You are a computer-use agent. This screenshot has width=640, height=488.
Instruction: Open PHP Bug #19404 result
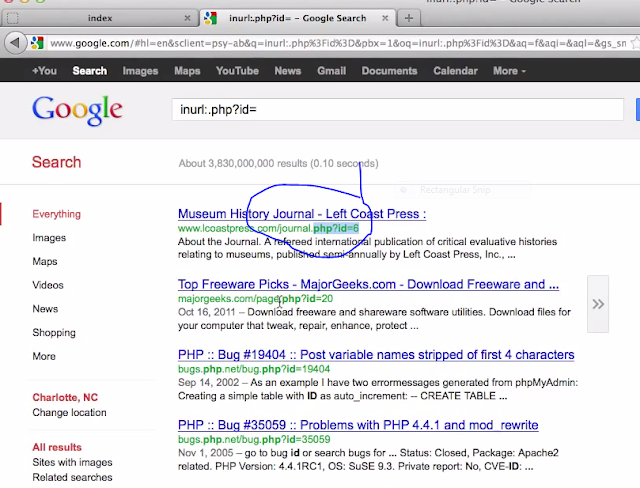click(376, 355)
